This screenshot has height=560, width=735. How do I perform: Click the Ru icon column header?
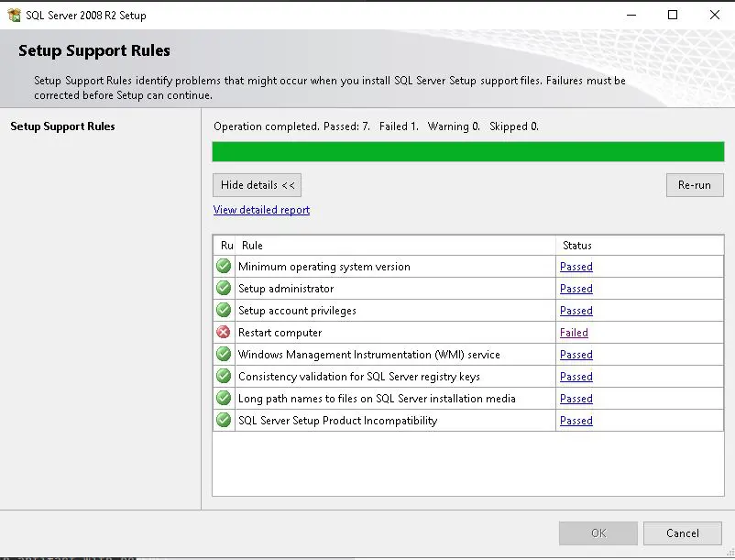[x=225, y=246]
